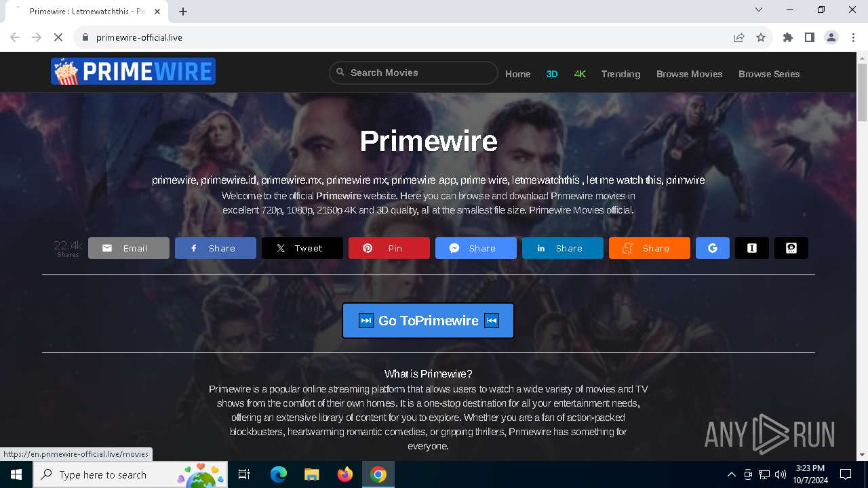Image resolution: width=868 pixels, height=488 pixels.
Task: Click the orange Share button
Action: [650, 248]
